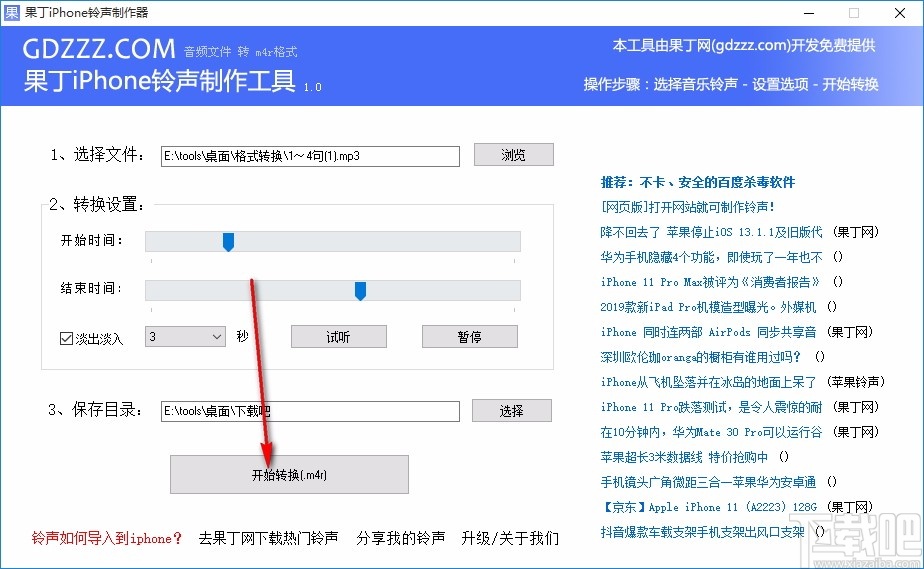924x569 pixels.
Task: Click 分享我的铃声 link
Action: point(401,538)
